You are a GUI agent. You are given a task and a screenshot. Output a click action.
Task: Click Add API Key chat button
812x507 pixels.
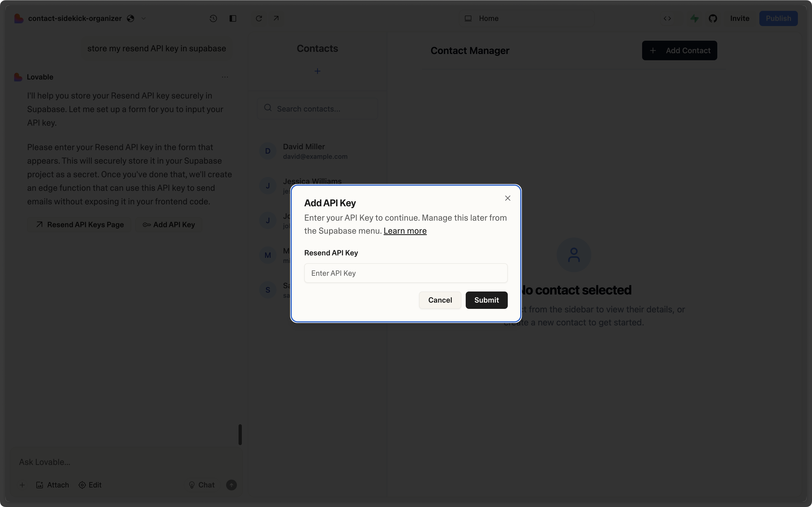[169, 225]
